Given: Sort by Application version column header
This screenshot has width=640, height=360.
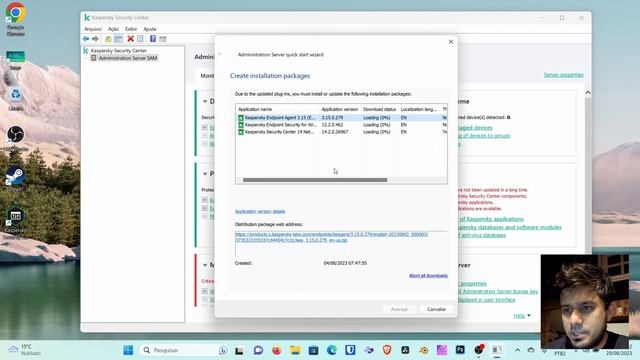Looking at the screenshot, I should (340, 109).
